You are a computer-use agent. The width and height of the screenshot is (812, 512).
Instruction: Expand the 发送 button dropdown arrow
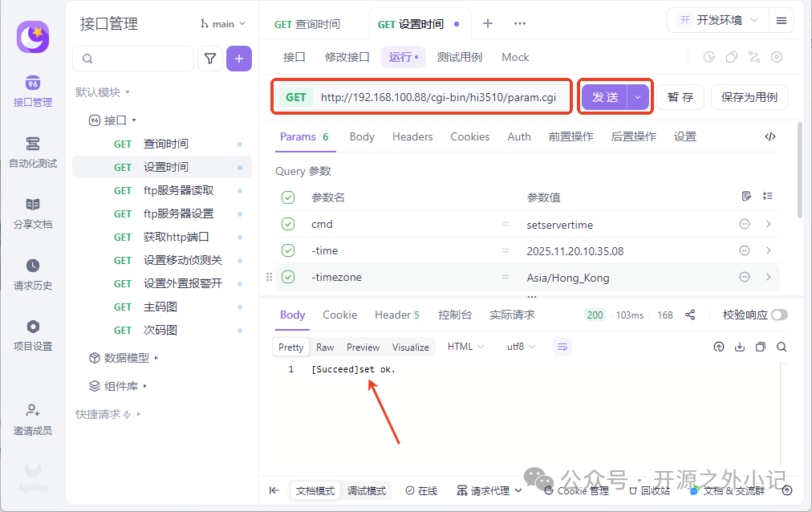click(638, 97)
